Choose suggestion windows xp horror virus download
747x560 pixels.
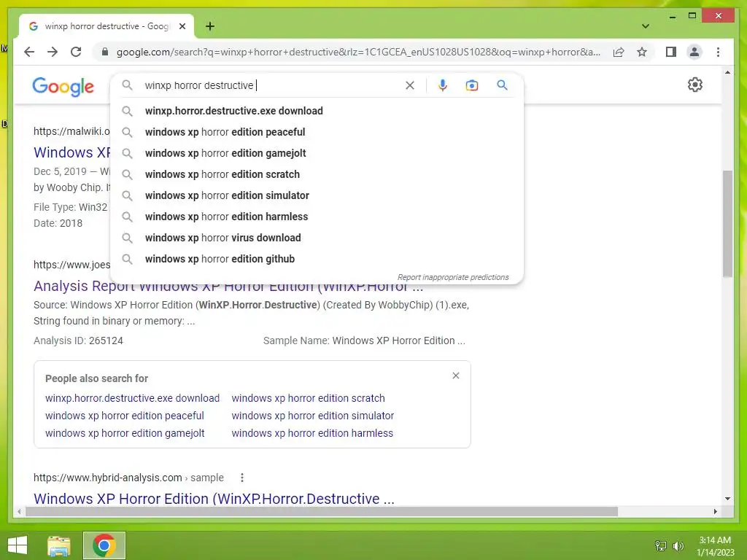[x=317, y=238]
